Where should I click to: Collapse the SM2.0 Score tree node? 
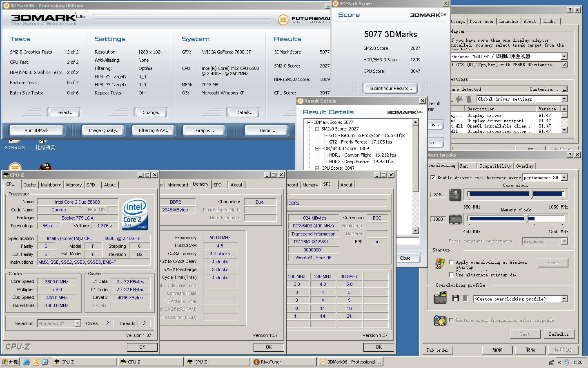point(317,129)
